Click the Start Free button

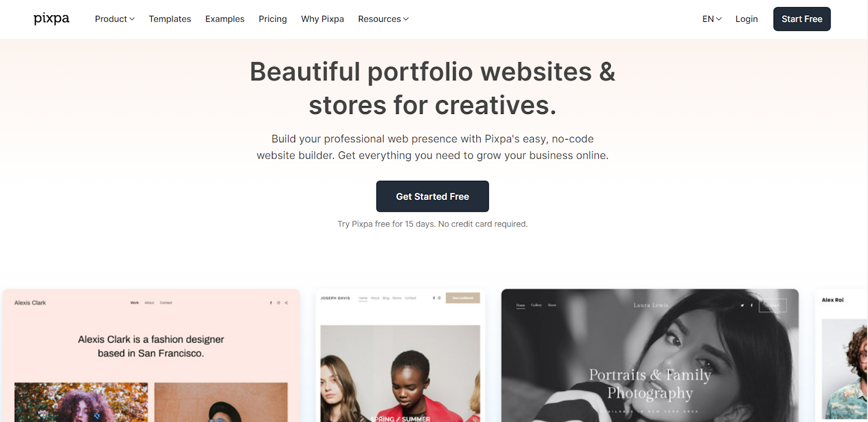[x=802, y=19]
